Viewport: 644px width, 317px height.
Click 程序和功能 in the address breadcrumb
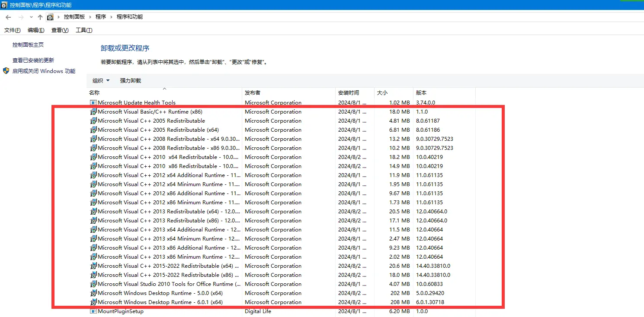point(130,17)
